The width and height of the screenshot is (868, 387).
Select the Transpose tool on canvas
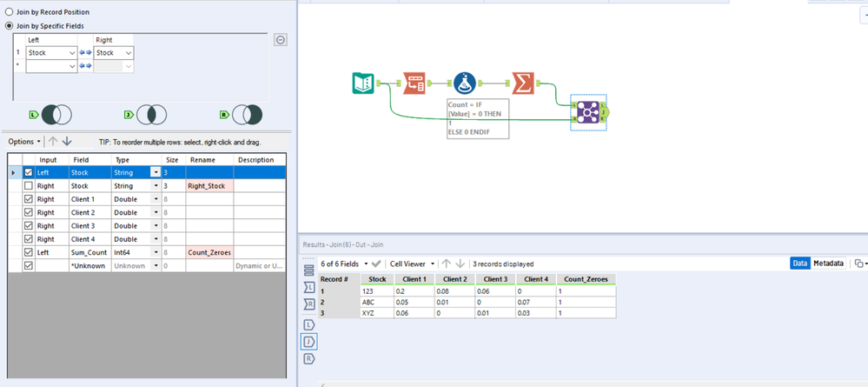414,83
